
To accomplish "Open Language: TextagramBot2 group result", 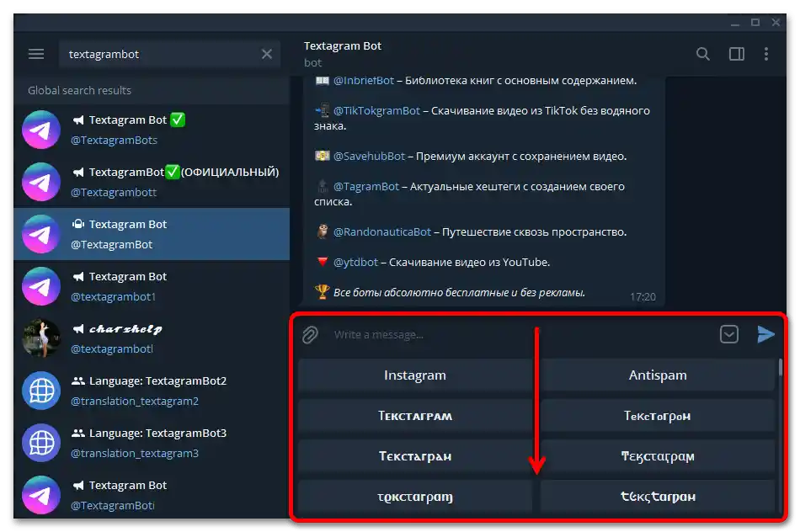I will coord(152,391).
